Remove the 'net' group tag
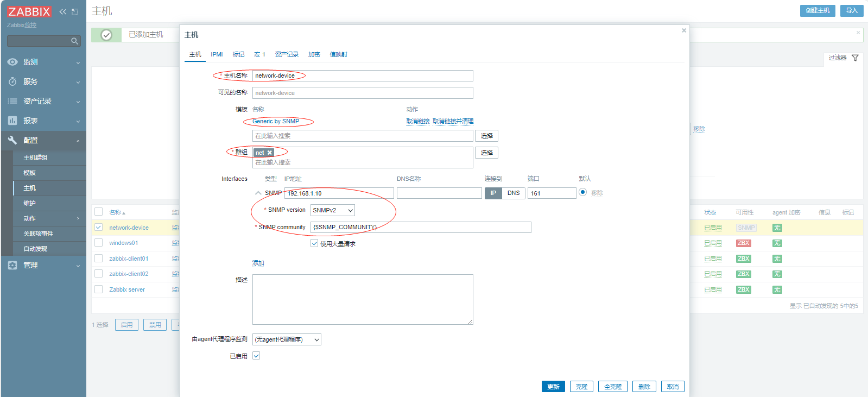Image resolution: width=868 pixels, height=397 pixels. point(269,153)
